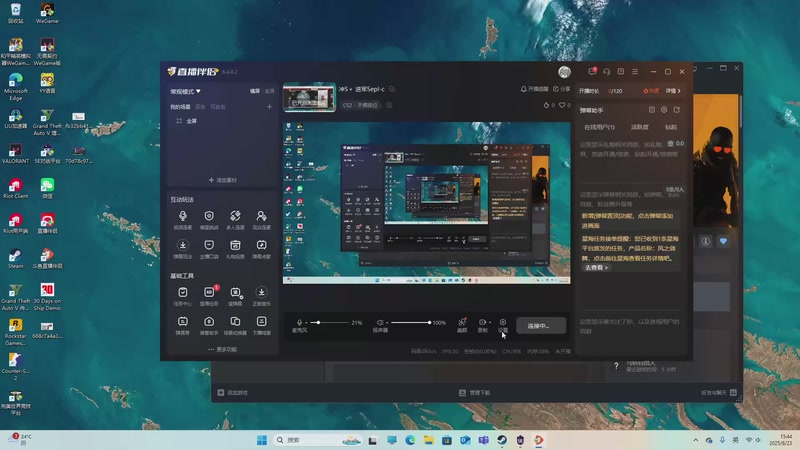800x450 pixels.
Task: Click the 读弹幕 icon in 基础工具
Action: [x=235, y=292]
